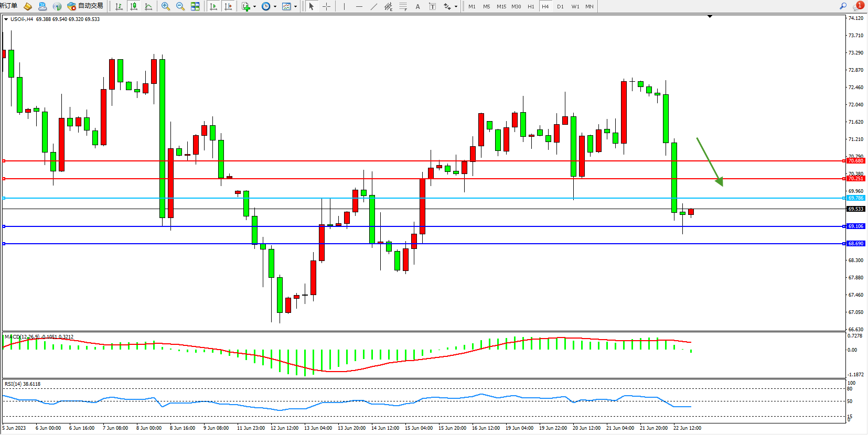Click the 自动交易 auto trading button
The width and height of the screenshot is (868, 435).
(x=85, y=6)
